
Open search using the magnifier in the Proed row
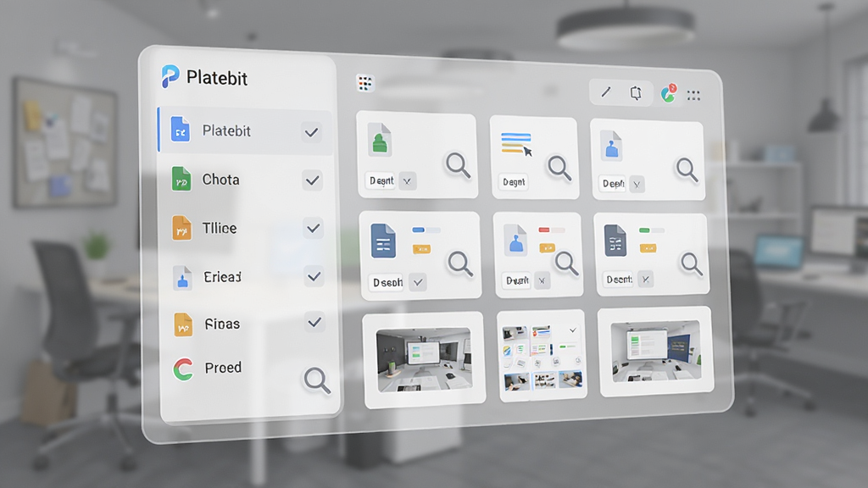[317, 380]
